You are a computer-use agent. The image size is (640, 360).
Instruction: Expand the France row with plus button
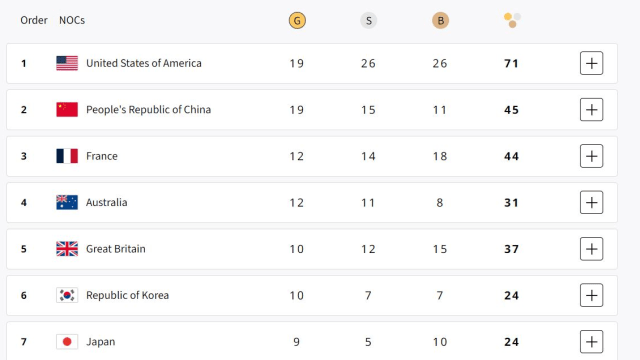(591, 156)
